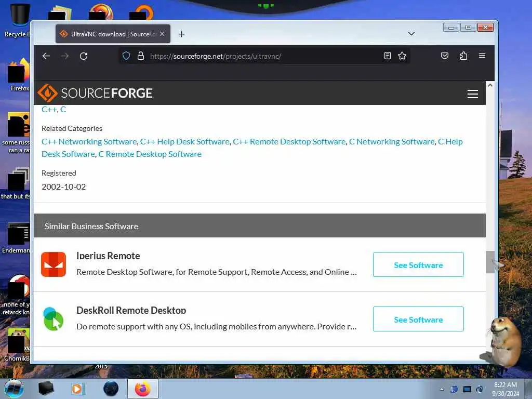Click the padlock site security icon
The image size is (532, 399).
coord(140,56)
